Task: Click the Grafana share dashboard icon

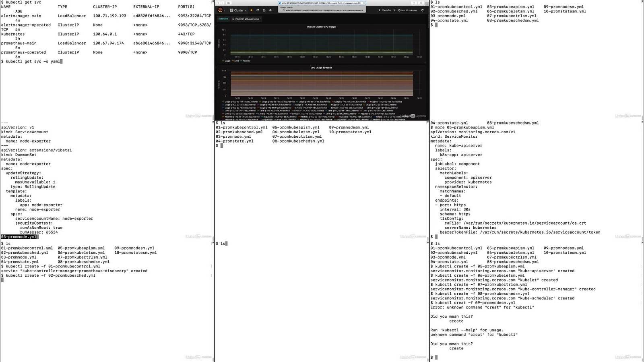Action: tap(258, 10)
